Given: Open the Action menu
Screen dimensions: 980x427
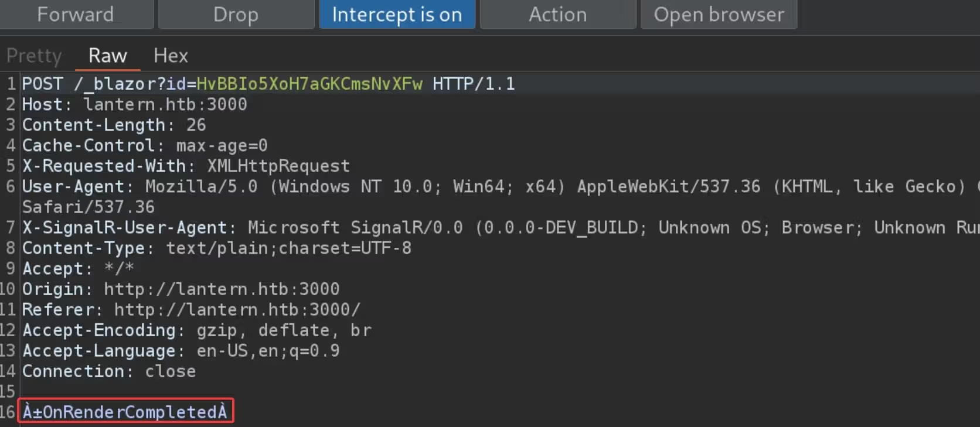Looking at the screenshot, I should (557, 14).
